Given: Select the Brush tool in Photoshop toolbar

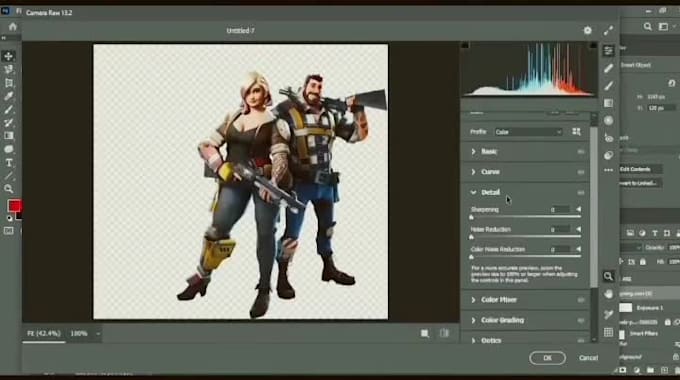Looking at the screenshot, I should point(8,110).
